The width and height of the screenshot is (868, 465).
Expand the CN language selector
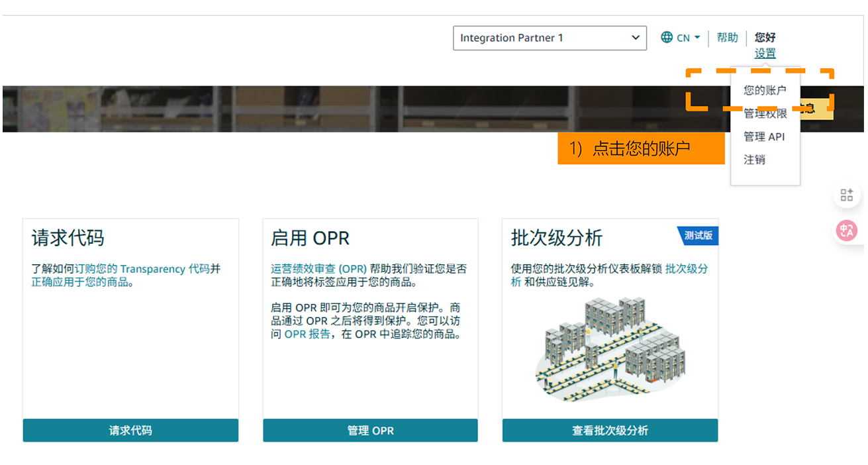tap(683, 37)
